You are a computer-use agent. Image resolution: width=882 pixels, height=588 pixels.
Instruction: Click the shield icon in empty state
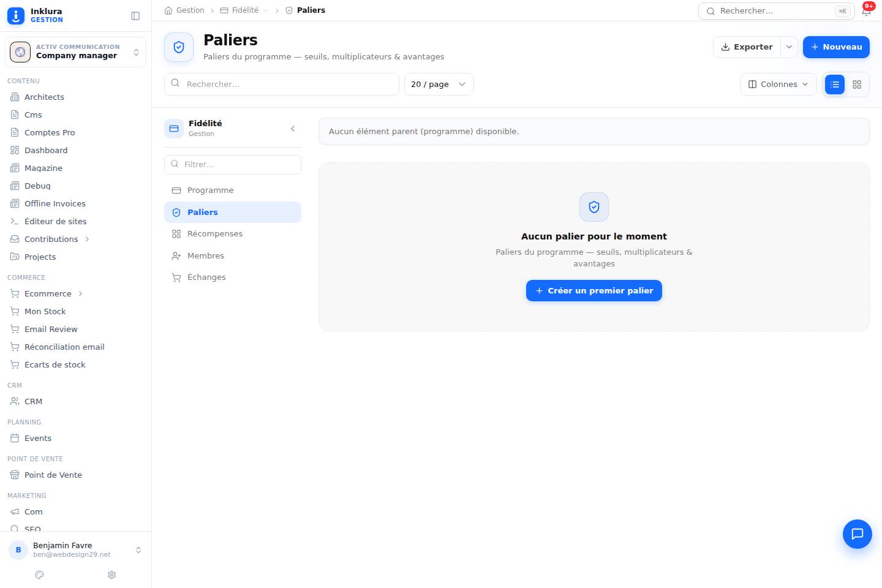594,207
